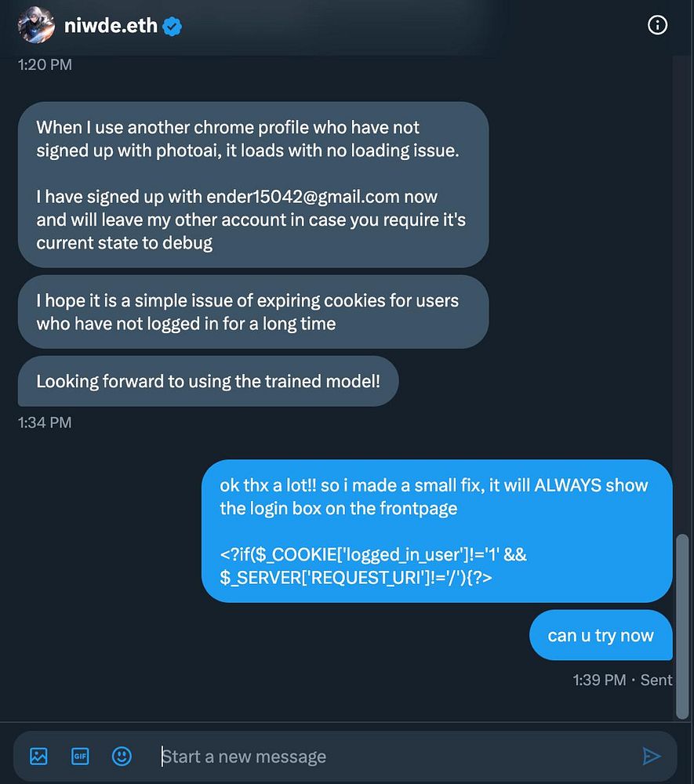694x784 pixels.
Task: Click the image upload icon
Action: pyautogui.click(x=38, y=756)
